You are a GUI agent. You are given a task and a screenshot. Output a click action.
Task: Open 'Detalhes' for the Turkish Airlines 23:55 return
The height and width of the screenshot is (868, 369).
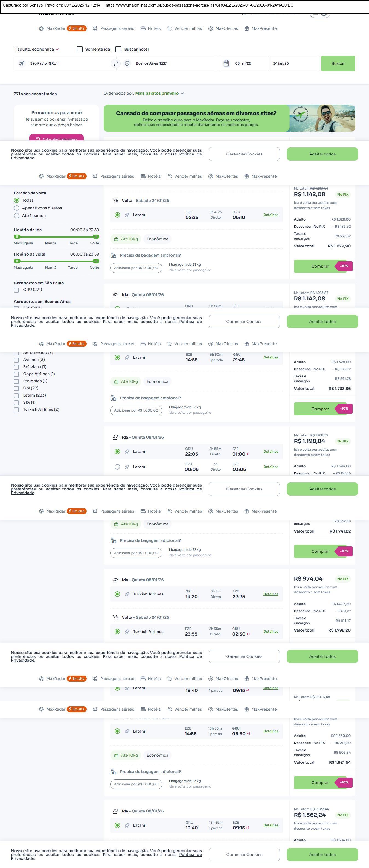tap(271, 632)
